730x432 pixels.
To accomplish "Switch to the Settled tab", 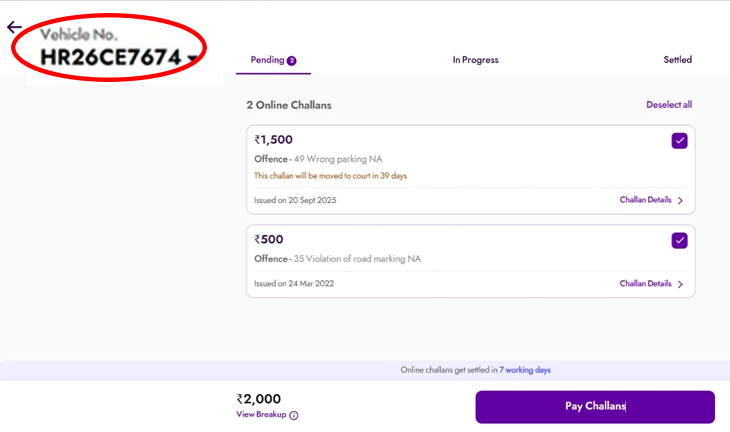I will coord(677,60).
